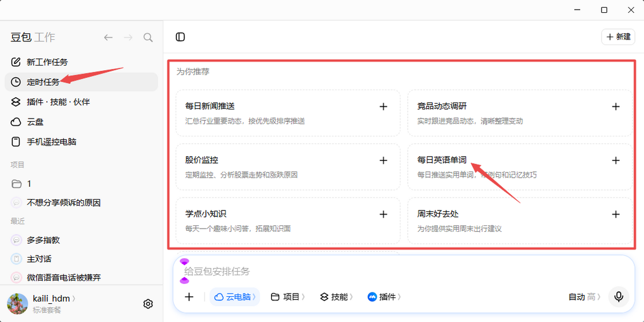Click description 汇总行业重要动态，按优先级排序推送
The image size is (644, 322).
[x=245, y=121]
